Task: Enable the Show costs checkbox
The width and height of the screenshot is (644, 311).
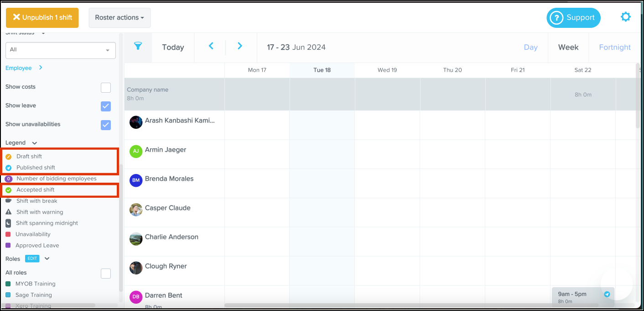Action: pos(106,87)
